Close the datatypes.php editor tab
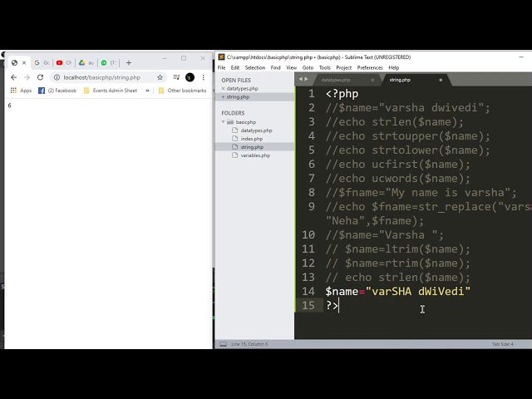532x399 pixels. (x=372, y=80)
